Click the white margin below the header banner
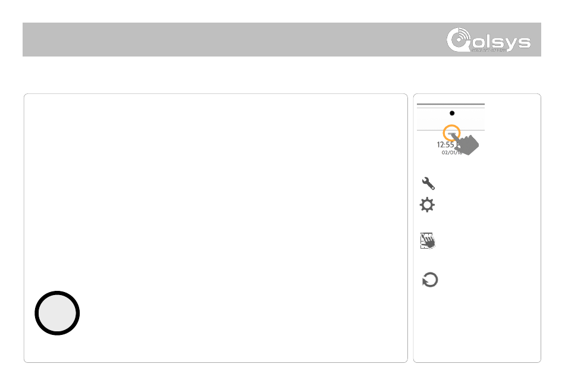565x392 pixels. tap(282, 75)
